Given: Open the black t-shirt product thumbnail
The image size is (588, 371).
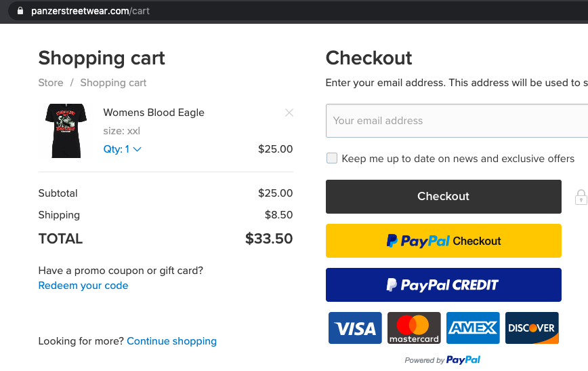Looking at the screenshot, I should pos(66,131).
